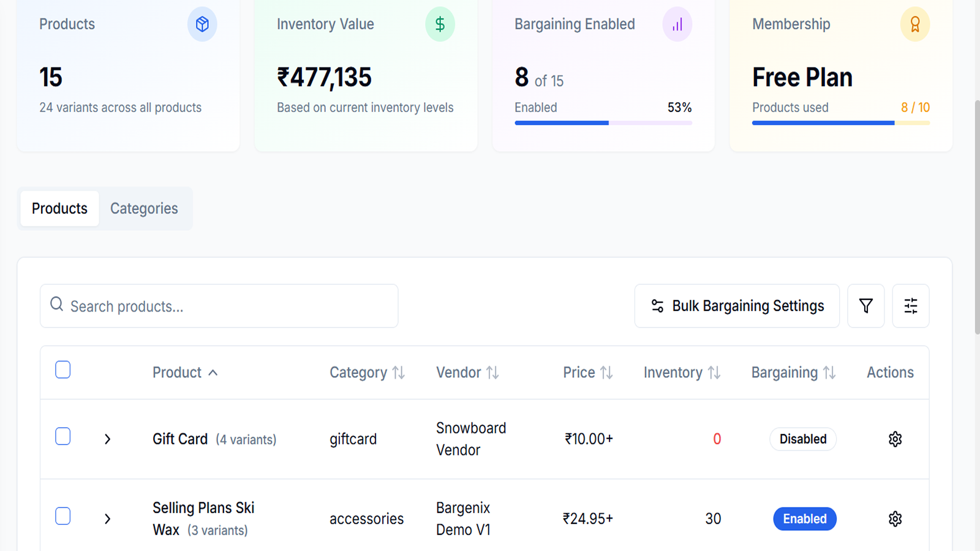Click the Membership award badge icon
This screenshot has width=980, height=551.
pos(915,24)
